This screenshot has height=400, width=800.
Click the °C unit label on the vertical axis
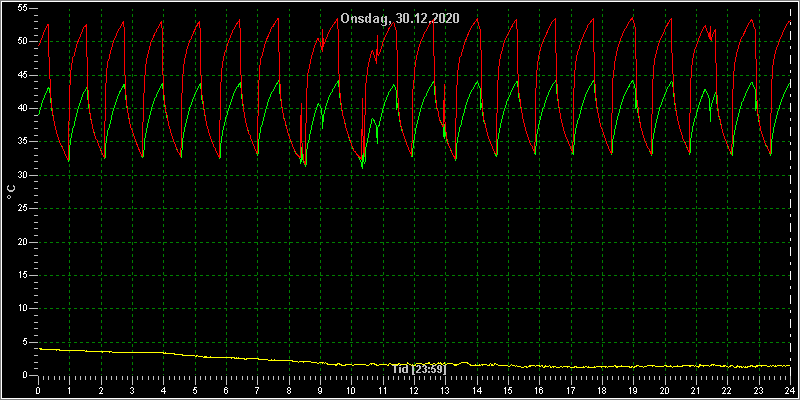[12, 192]
